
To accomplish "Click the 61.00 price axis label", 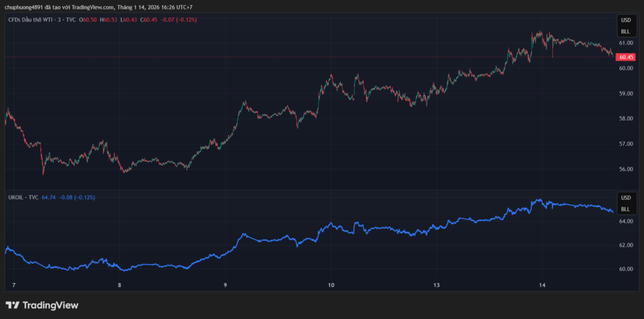I will [x=625, y=43].
